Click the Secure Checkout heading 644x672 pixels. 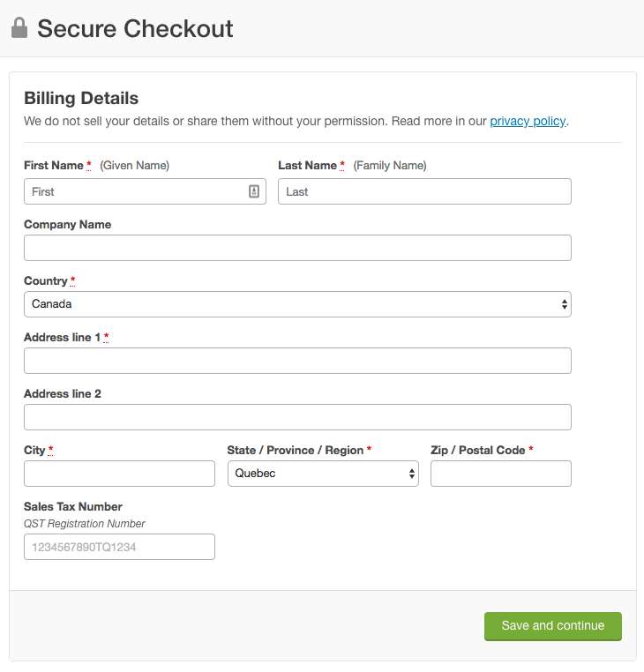coord(135,29)
